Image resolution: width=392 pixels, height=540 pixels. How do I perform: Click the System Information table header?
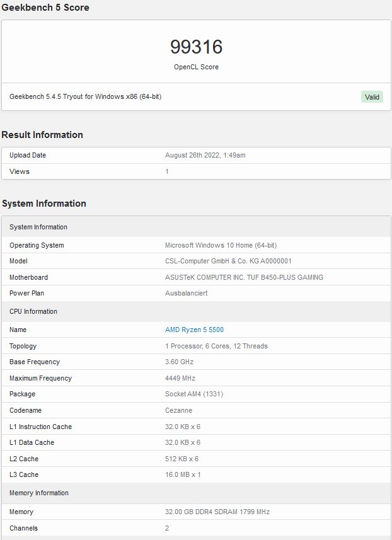tap(196, 227)
